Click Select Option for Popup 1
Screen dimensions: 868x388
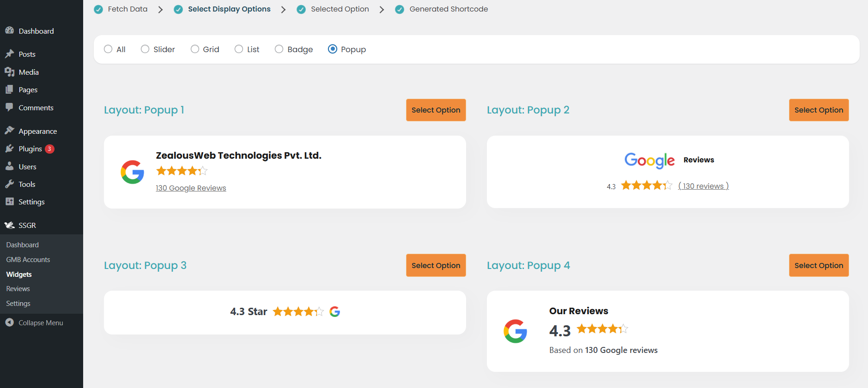tap(436, 110)
